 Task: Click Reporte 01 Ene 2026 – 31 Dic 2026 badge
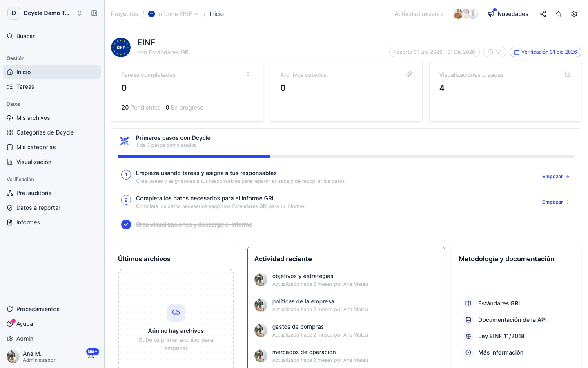[x=434, y=52]
